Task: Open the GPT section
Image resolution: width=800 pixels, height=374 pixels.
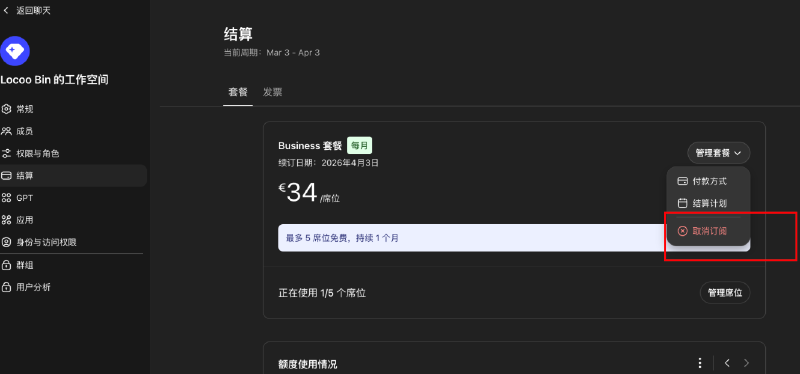Action: tap(73, 198)
